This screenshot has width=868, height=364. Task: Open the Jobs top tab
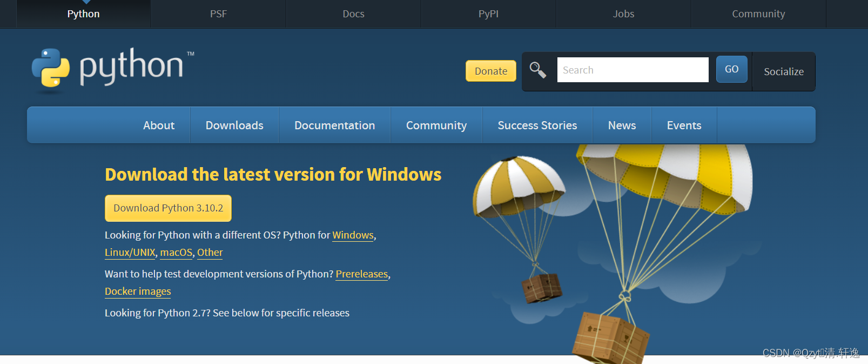click(624, 14)
